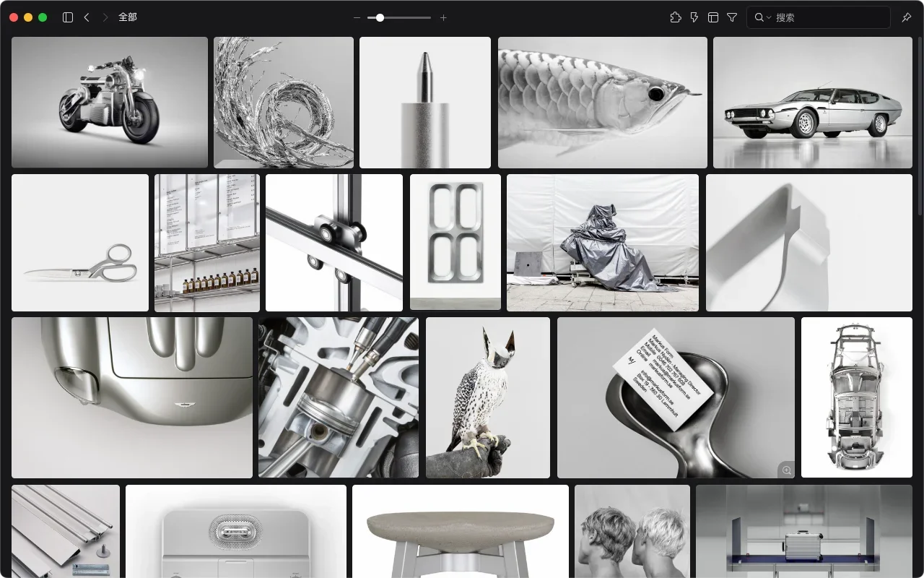Image resolution: width=924 pixels, height=578 pixels.
Task: Select the silver scissors thumbnail
Action: click(x=80, y=243)
